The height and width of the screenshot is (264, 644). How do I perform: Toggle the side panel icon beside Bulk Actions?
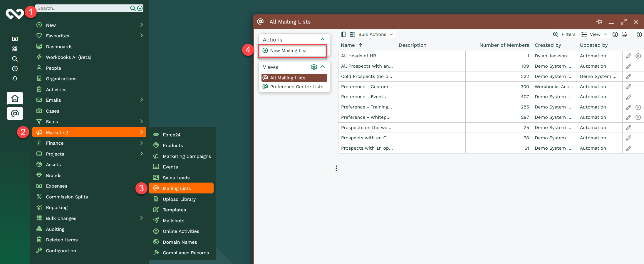pos(343,34)
